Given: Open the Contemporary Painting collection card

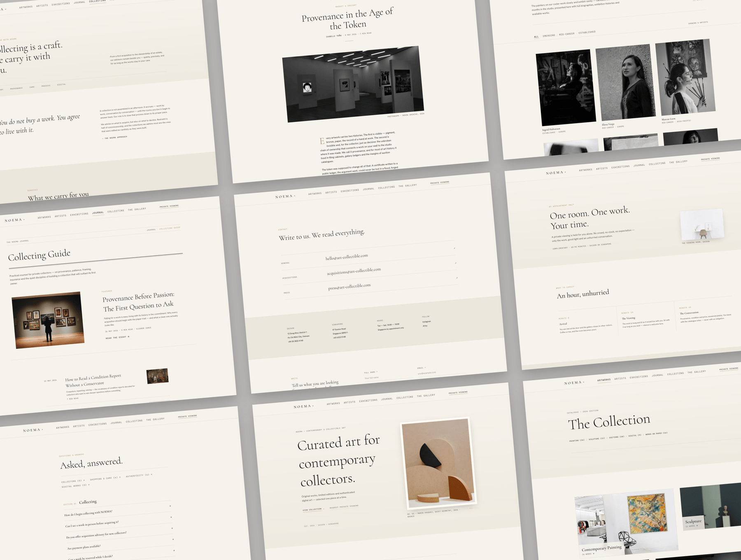Looking at the screenshot, I should pyautogui.click(x=626, y=523).
